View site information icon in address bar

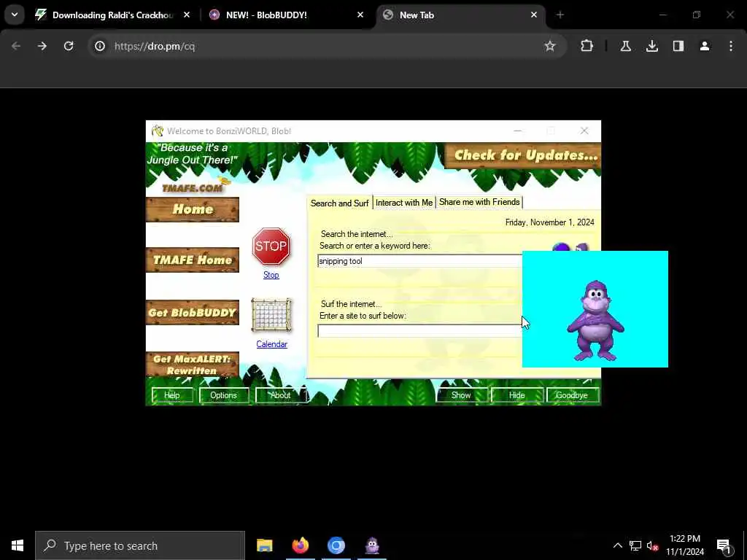click(99, 46)
